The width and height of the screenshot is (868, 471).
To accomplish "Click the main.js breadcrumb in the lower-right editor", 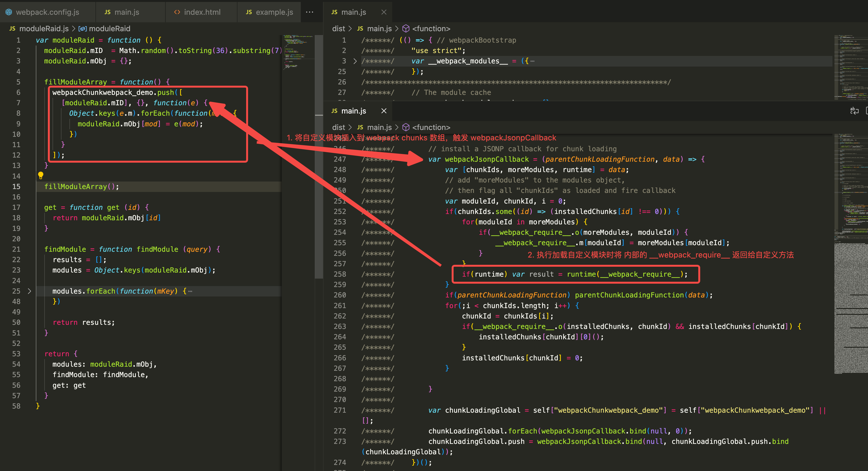I will click(379, 128).
